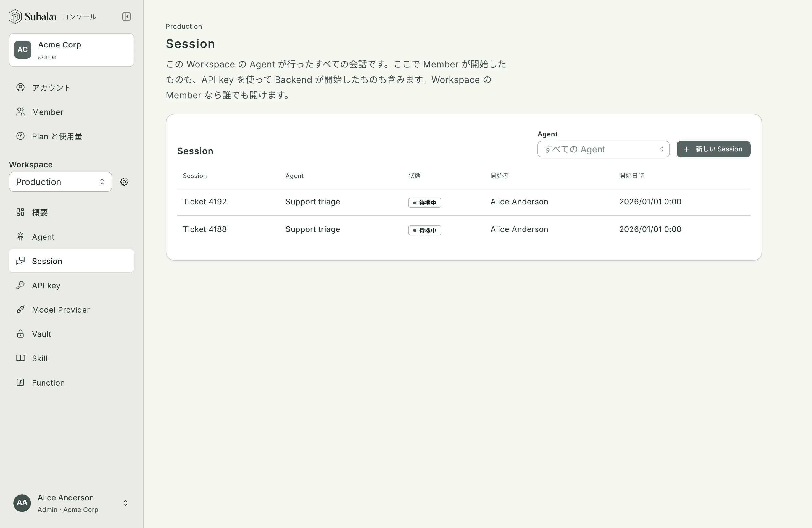Click the Member people icon
This screenshot has height=528, width=812.
(x=20, y=112)
